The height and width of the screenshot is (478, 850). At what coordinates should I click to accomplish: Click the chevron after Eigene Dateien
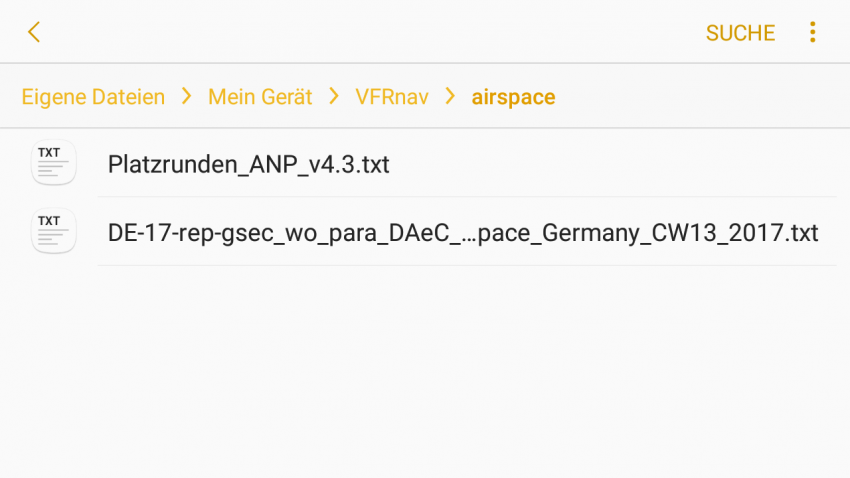coord(186,96)
